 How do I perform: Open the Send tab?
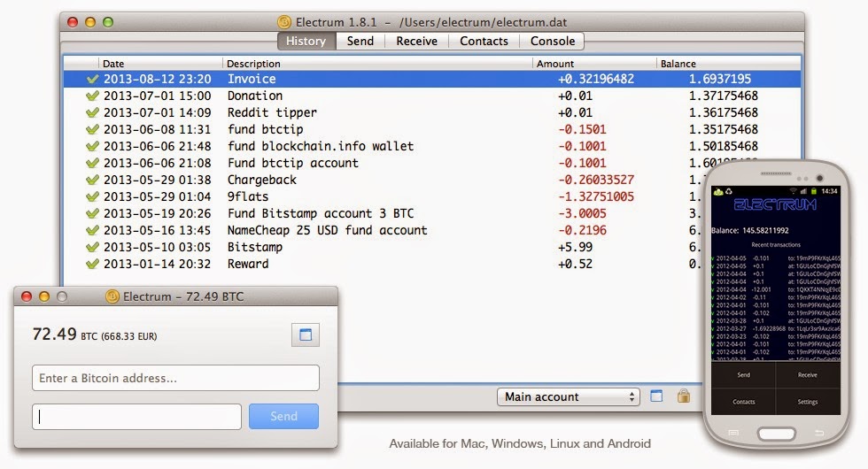(x=360, y=41)
